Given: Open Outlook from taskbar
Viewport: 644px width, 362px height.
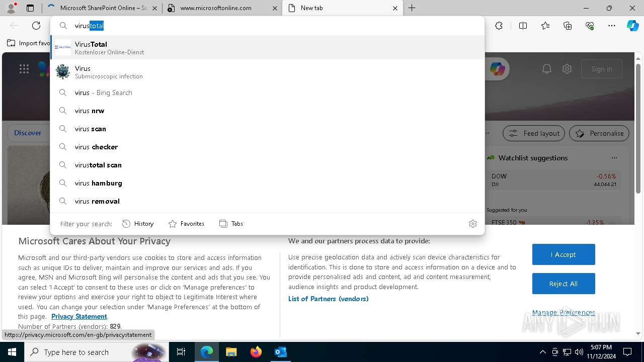Looking at the screenshot, I should pos(280,352).
